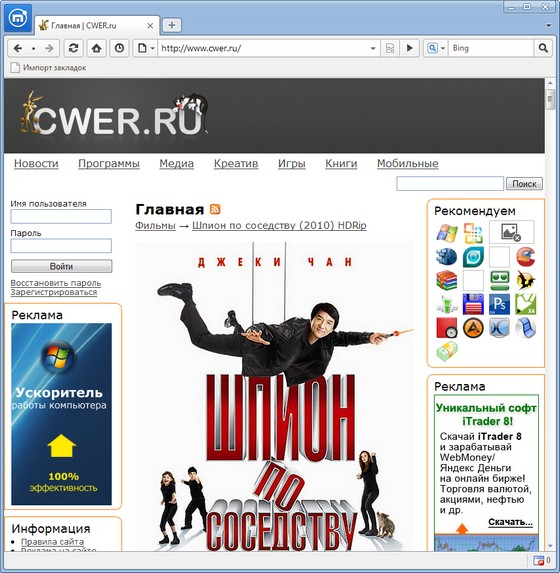
Task: Open browsing history clock icon
Action: (119, 48)
